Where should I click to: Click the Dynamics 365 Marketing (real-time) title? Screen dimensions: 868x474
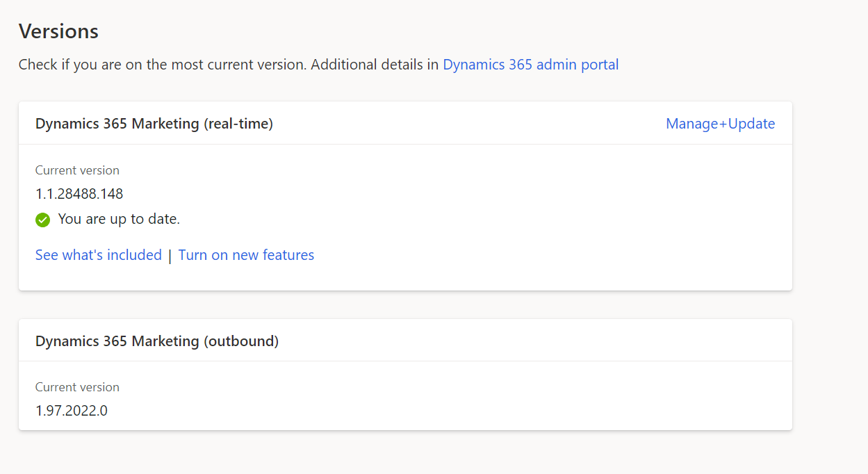point(154,124)
